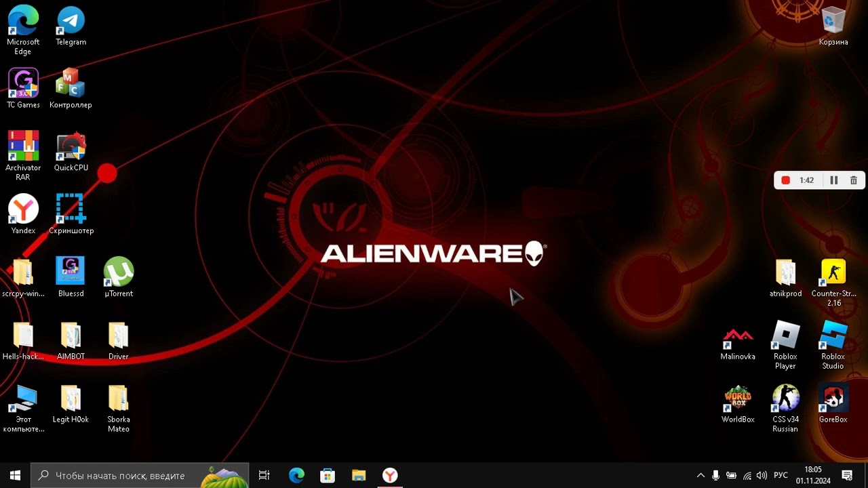Screen dimensions: 868x488
Task: Open the Bluessd shortcut
Action: tap(71, 278)
